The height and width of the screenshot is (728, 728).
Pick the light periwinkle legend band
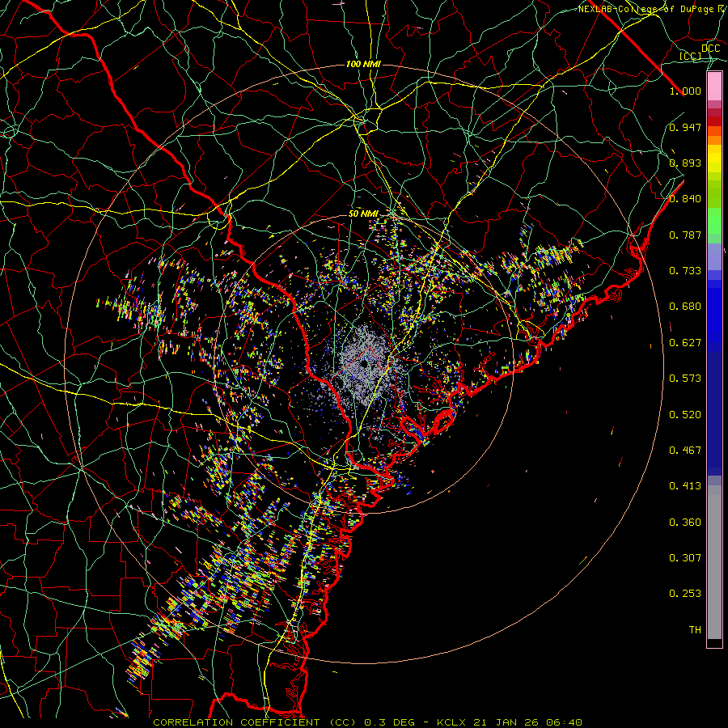click(x=714, y=256)
